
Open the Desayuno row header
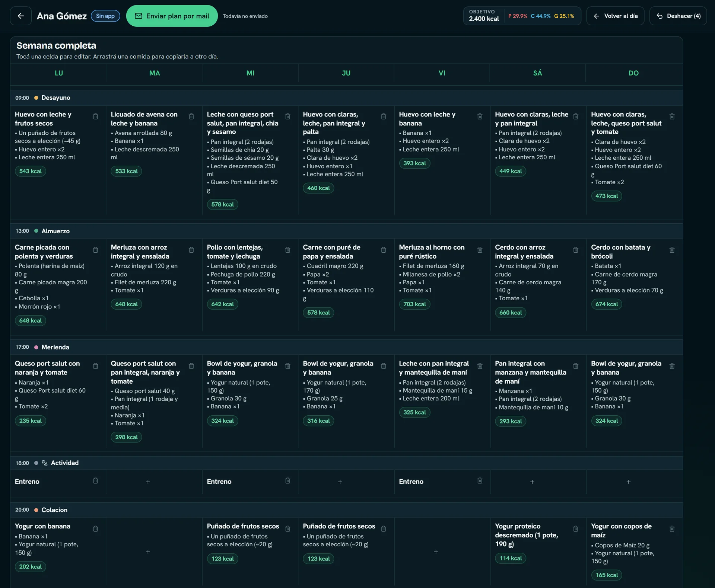pyautogui.click(x=346, y=98)
